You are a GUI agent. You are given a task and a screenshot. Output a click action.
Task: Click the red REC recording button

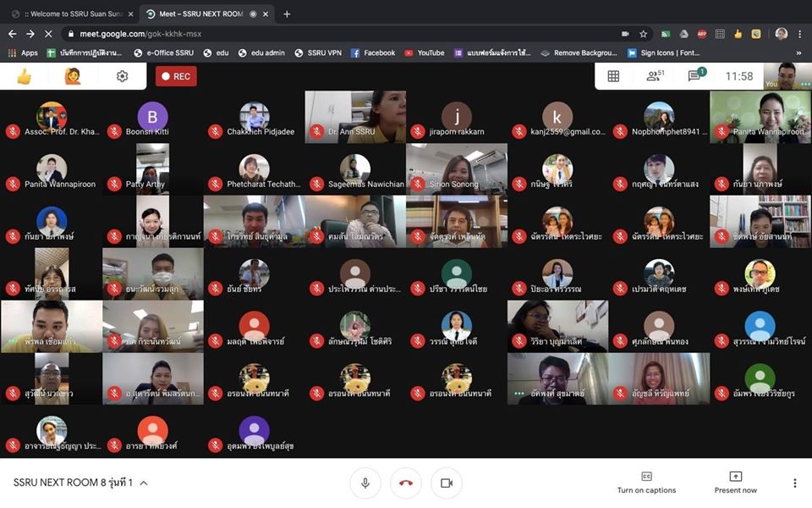pyautogui.click(x=175, y=76)
